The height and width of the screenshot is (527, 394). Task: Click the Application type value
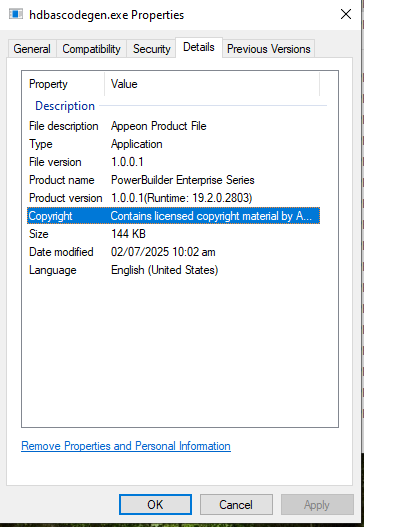(x=137, y=144)
